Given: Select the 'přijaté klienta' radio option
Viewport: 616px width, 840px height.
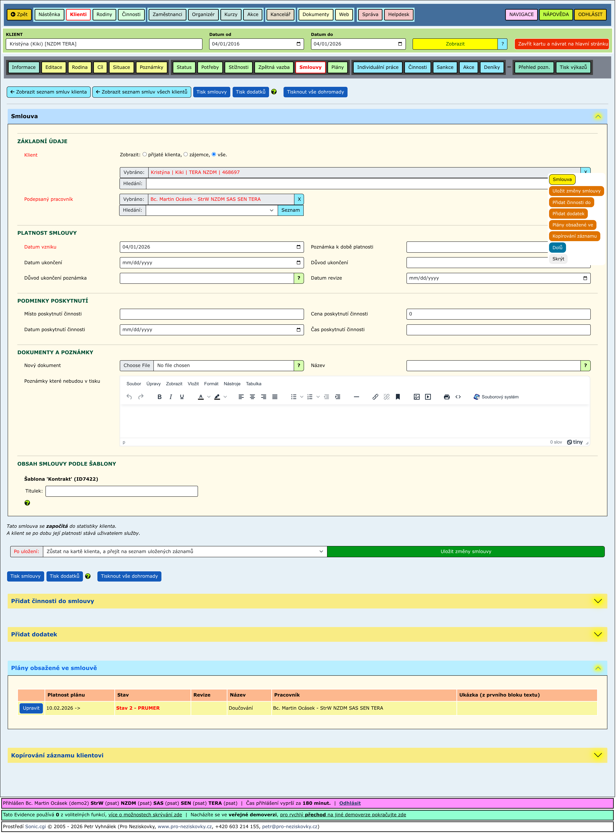Looking at the screenshot, I should coord(145,155).
